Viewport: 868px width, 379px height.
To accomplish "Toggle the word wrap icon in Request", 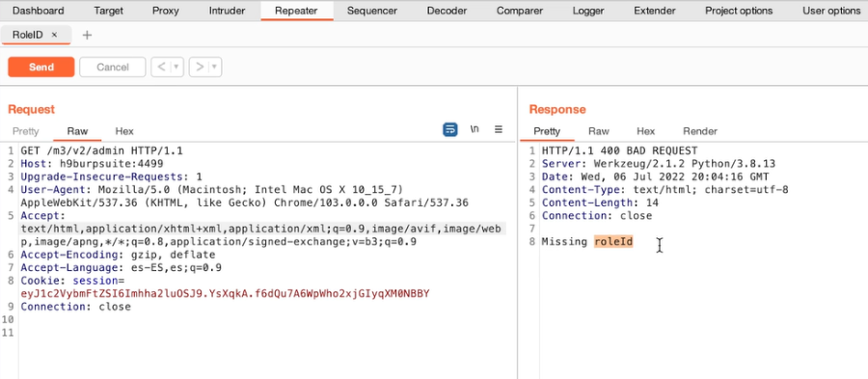I will pyautogui.click(x=450, y=129).
